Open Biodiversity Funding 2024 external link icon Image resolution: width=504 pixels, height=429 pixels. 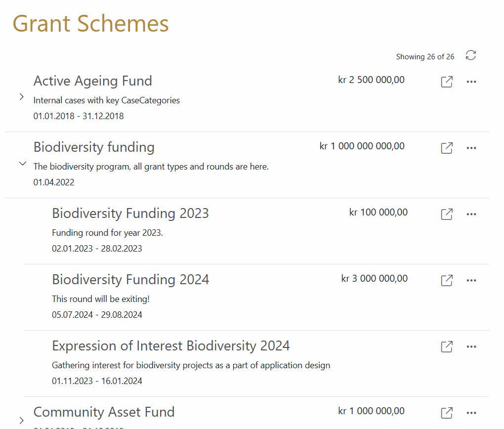447,280
